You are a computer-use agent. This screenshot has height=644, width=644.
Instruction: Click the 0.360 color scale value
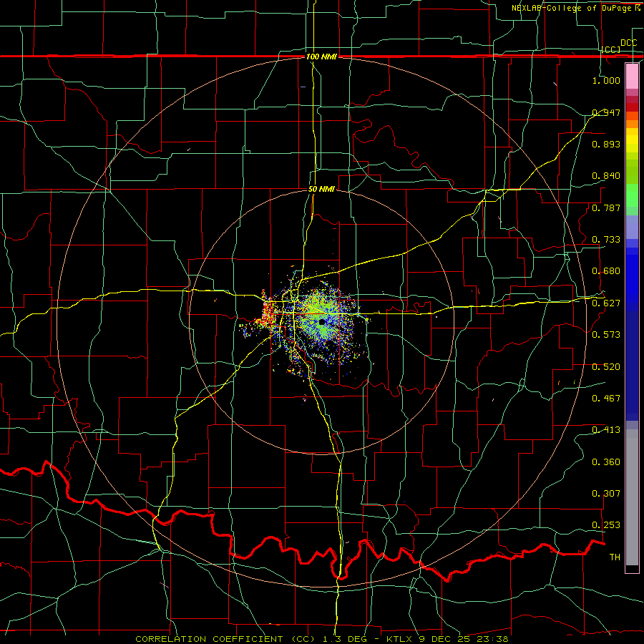(606, 462)
